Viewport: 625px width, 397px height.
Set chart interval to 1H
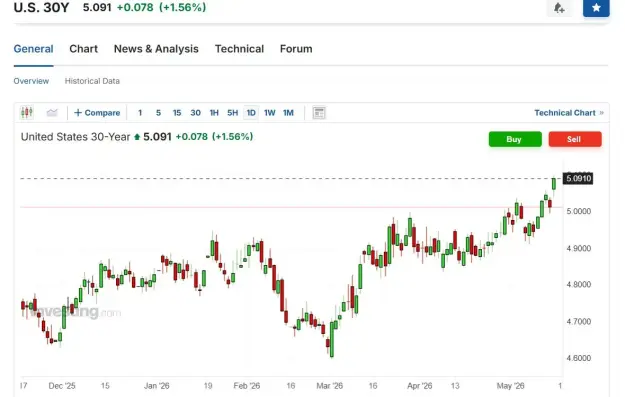pyautogui.click(x=214, y=113)
